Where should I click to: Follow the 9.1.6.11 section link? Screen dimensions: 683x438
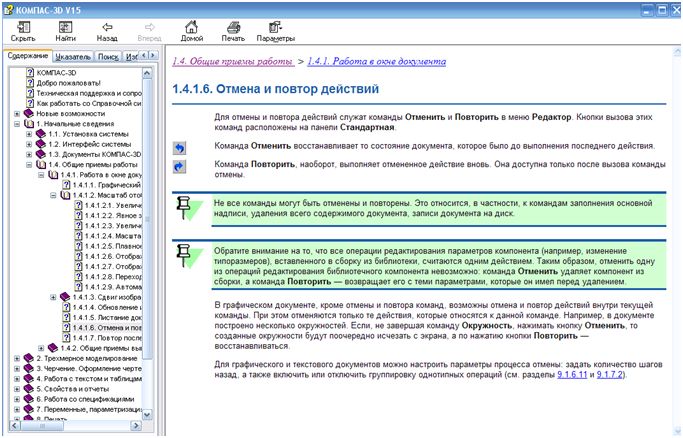(x=572, y=374)
